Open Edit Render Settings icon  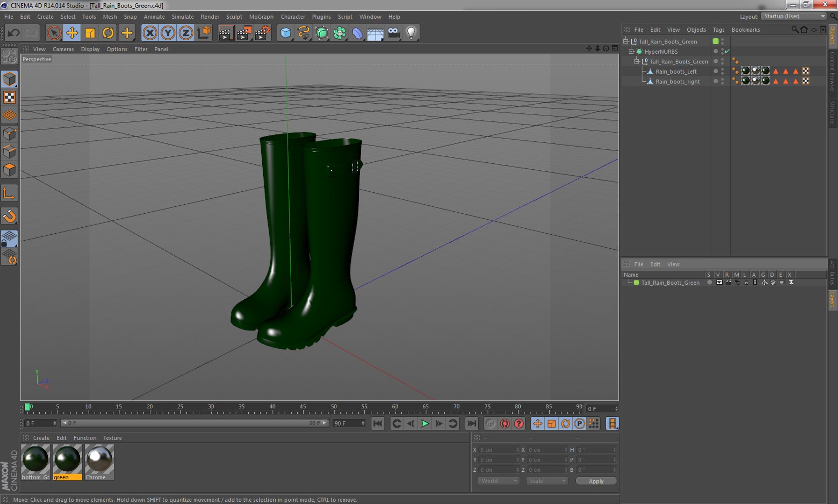click(x=262, y=33)
